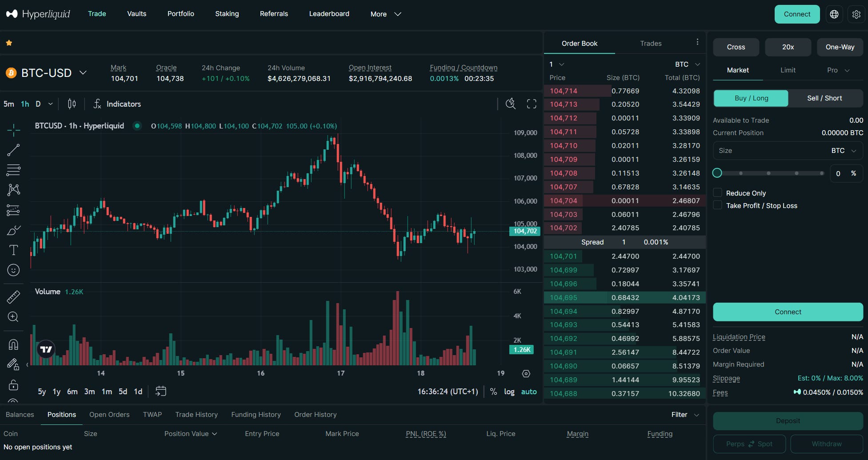Expand the BTC-USD pair selector
The height and width of the screenshot is (460, 868).
pyautogui.click(x=83, y=72)
